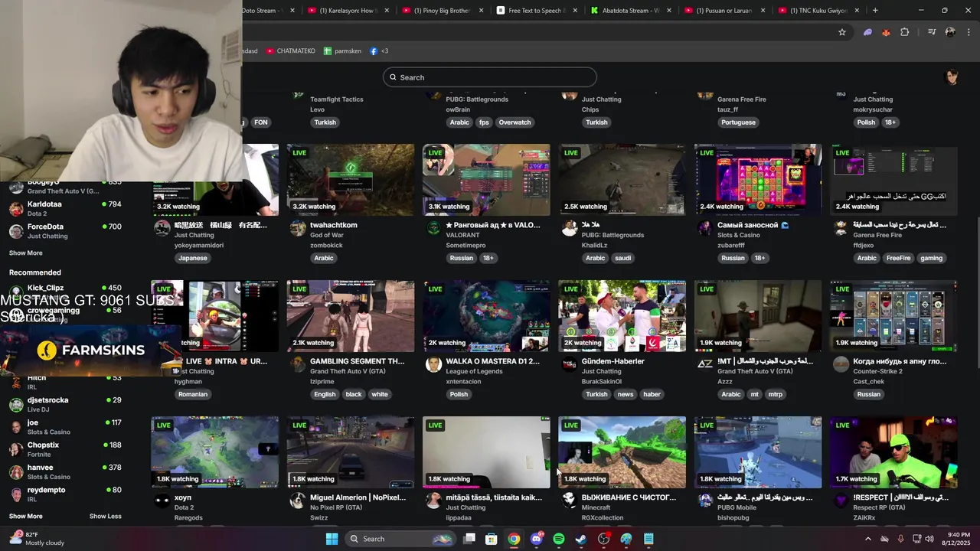Click the microphone icon in the system tray

[900, 539]
